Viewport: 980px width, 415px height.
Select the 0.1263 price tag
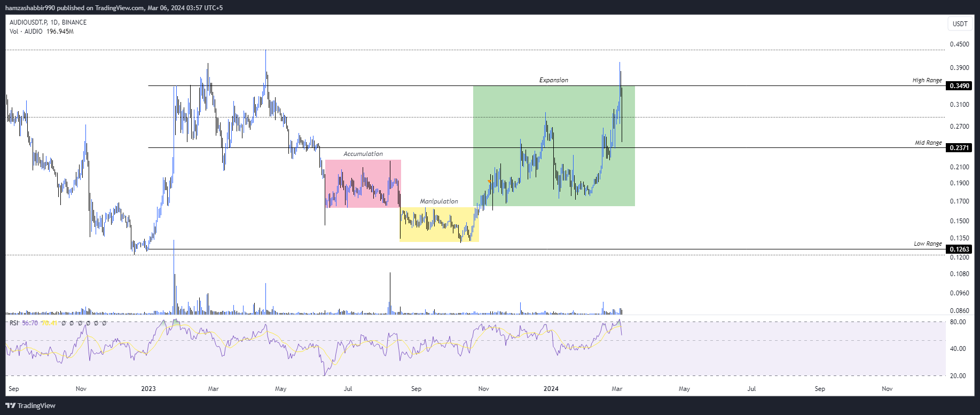pyautogui.click(x=959, y=249)
